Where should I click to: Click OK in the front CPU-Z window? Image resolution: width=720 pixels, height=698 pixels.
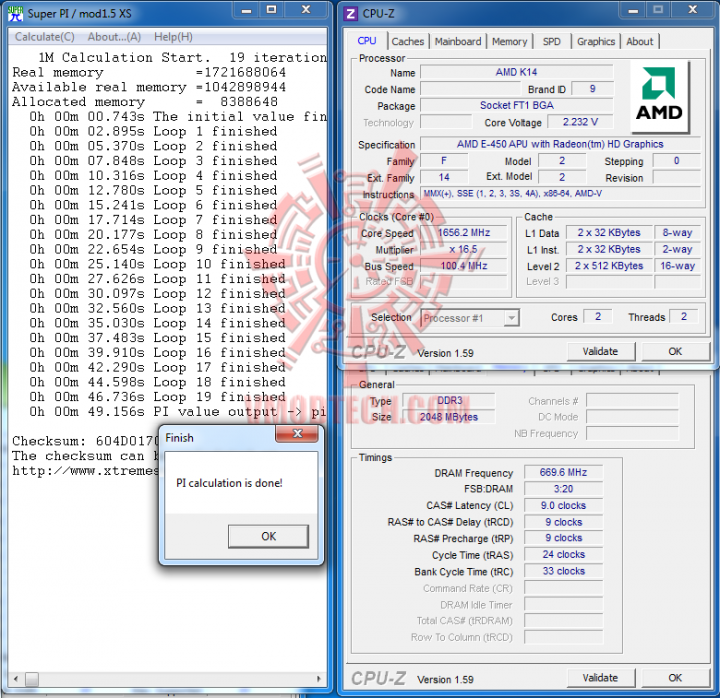(675, 351)
